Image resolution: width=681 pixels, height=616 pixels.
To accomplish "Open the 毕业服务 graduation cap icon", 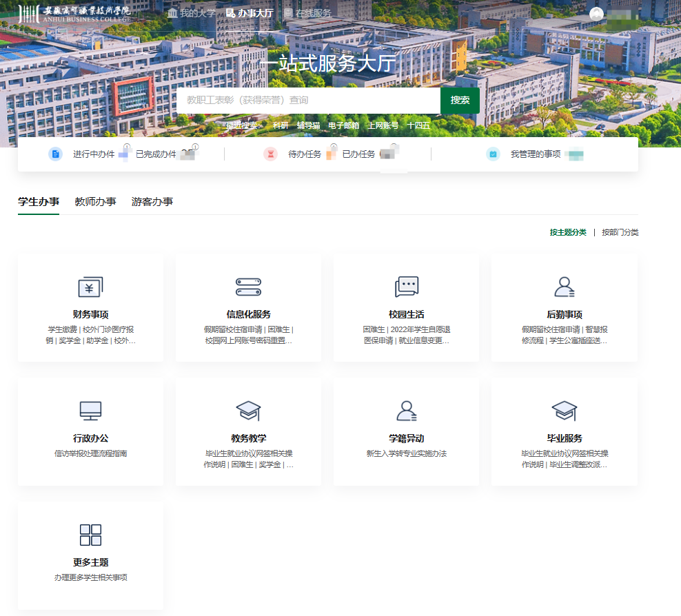I will pyautogui.click(x=564, y=411).
